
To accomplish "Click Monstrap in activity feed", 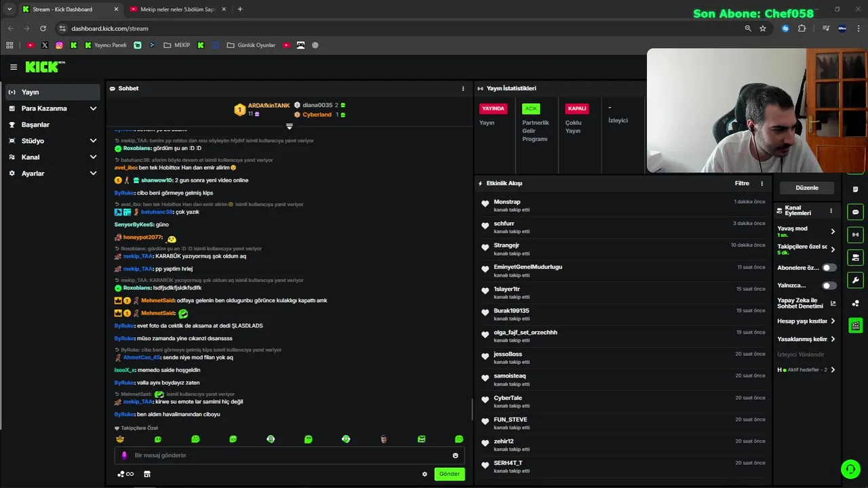I will click(507, 202).
